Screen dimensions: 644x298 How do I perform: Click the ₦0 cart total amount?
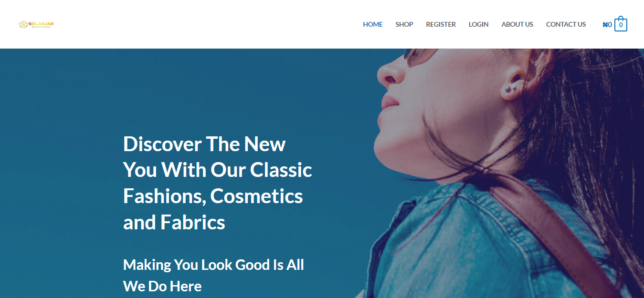click(x=607, y=25)
